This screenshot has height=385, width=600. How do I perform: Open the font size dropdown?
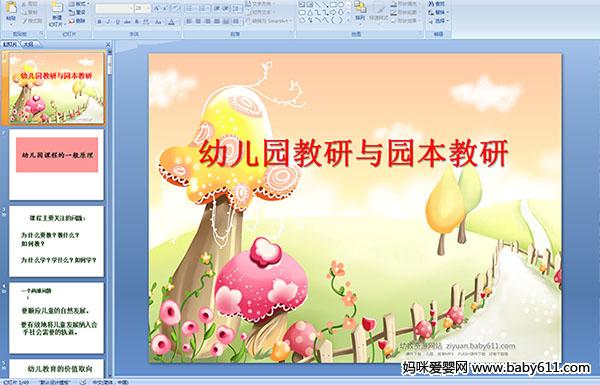pyautogui.click(x=148, y=8)
